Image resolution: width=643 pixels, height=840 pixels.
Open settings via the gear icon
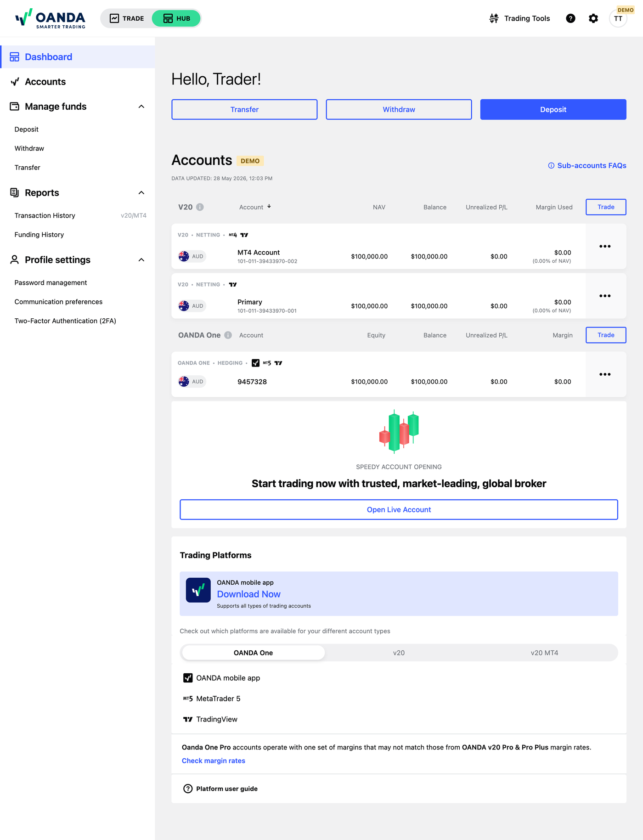(x=593, y=18)
